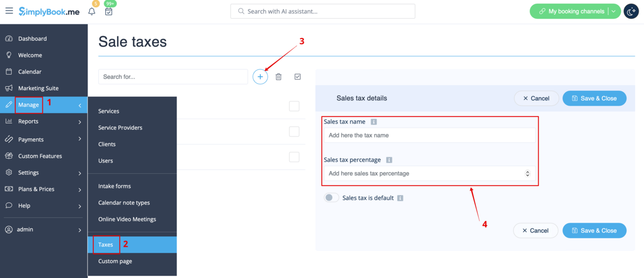Open the notifications bell icon
Image resolution: width=644 pixels, height=278 pixels.
[x=92, y=11]
